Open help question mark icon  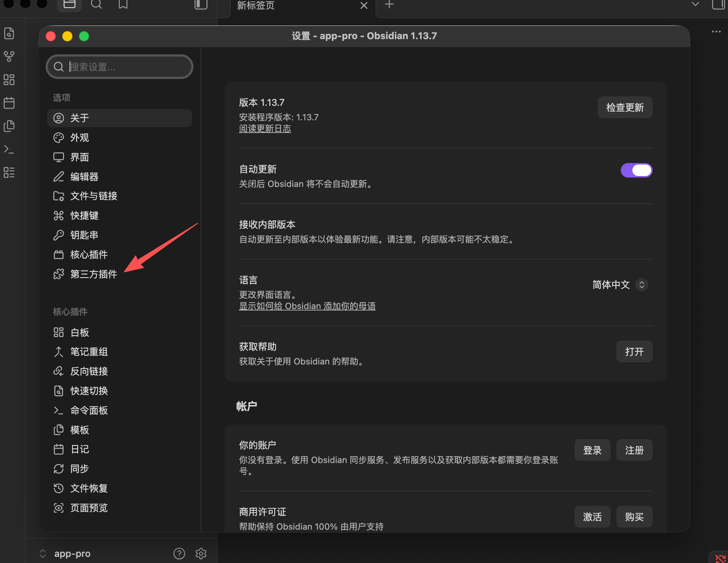(x=179, y=553)
